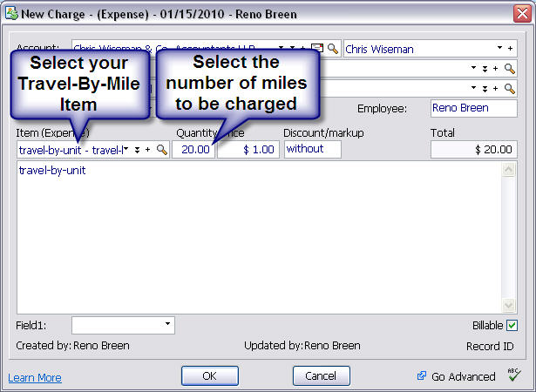
Task: Click the spell check ABC icon
Action: (x=513, y=375)
